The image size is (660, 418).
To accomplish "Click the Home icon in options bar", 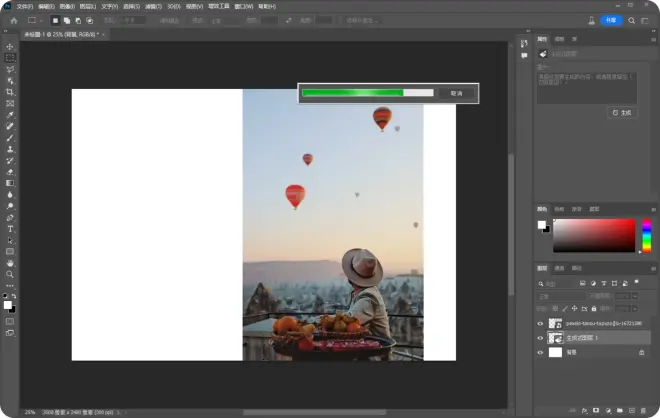I will 14,20.
